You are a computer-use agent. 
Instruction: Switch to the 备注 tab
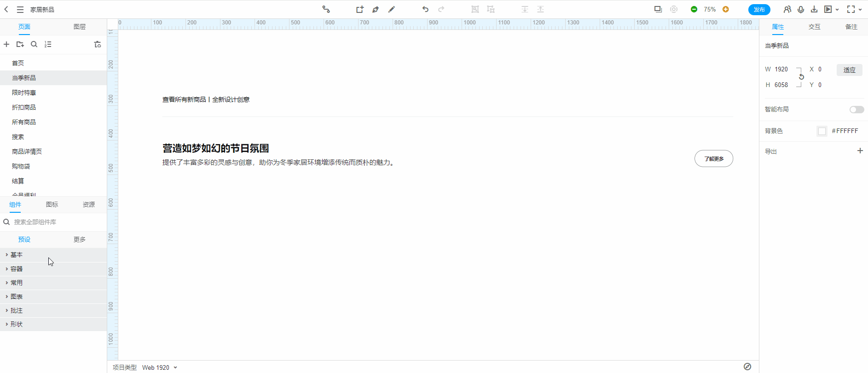(x=851, y=27)
